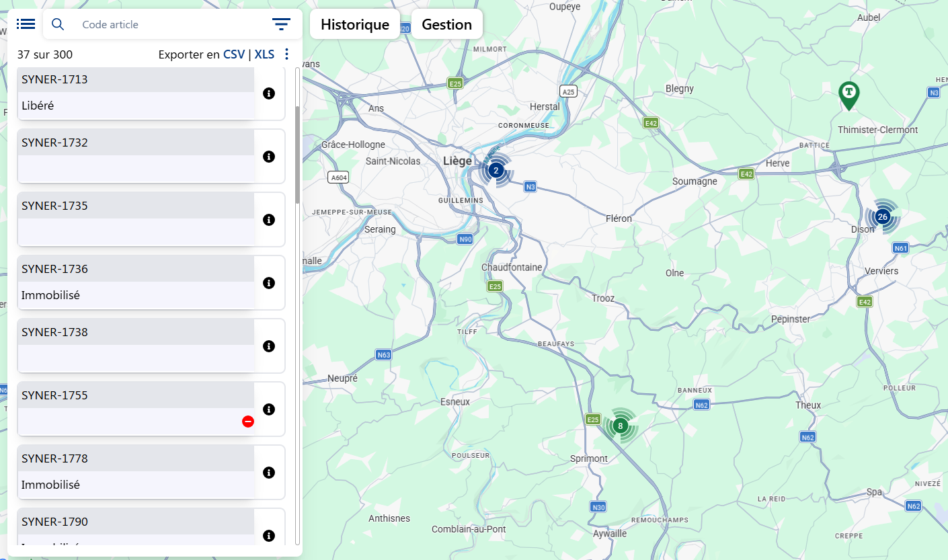The height and width of the screenshot is (560, 948).
Task: Focus the Code article search field
Action: pos(168,25)
